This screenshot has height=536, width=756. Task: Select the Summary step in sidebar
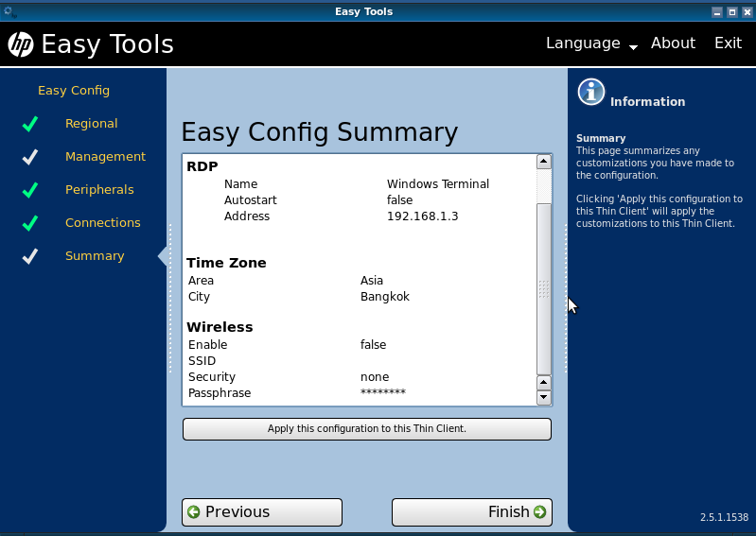[x=95, y=256]
